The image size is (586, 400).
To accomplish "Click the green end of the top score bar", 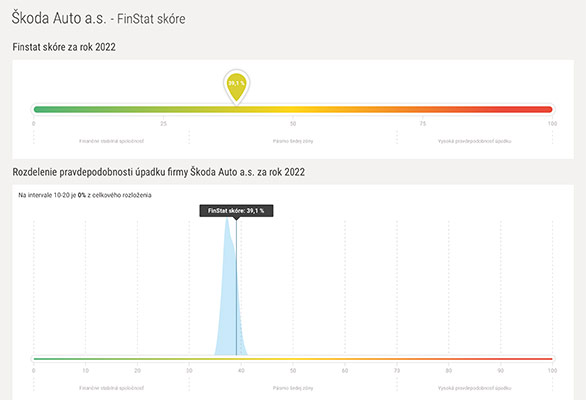I will click(41, 110).
